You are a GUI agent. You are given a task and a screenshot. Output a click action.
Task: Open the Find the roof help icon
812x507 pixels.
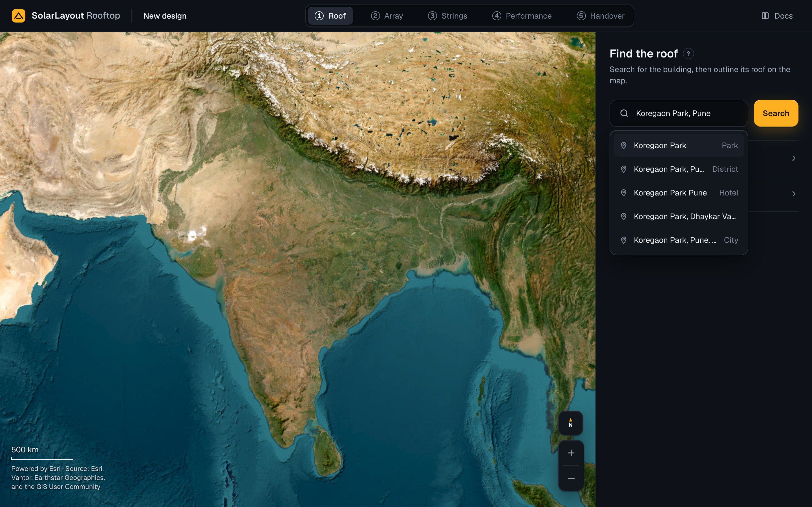[688, 54]
